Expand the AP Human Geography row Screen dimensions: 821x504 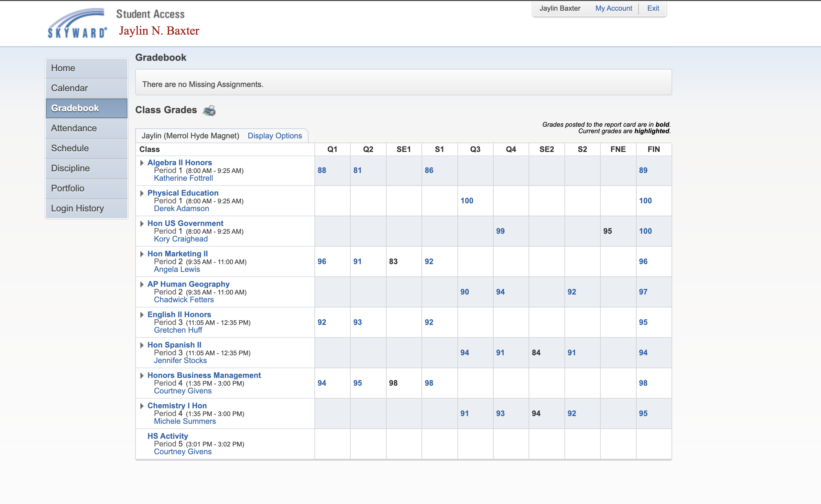142,284
